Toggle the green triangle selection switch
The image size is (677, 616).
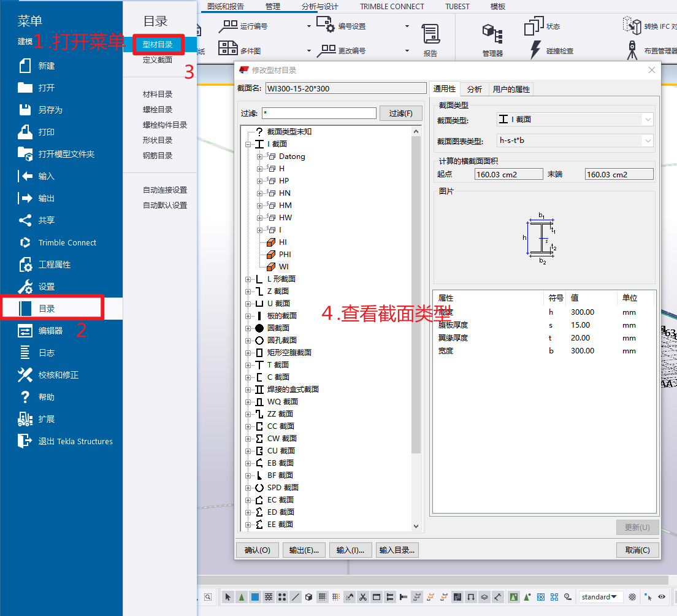242,597
